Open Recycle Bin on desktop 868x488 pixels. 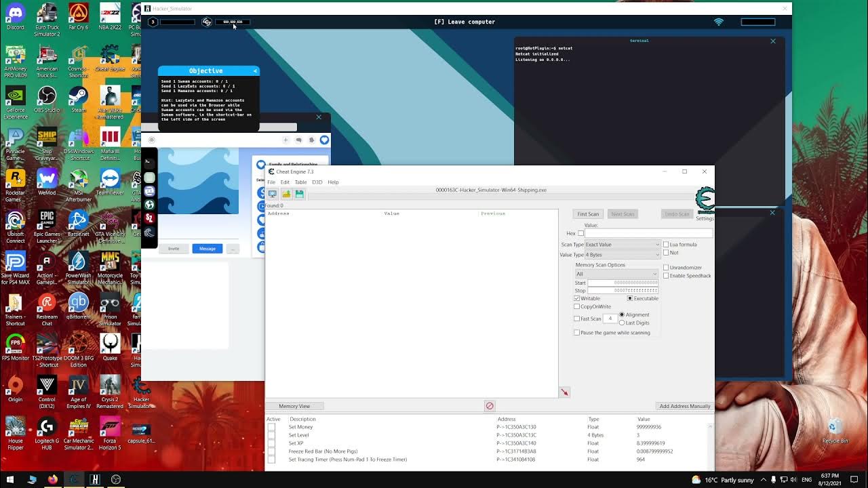(x=835, y=430)
